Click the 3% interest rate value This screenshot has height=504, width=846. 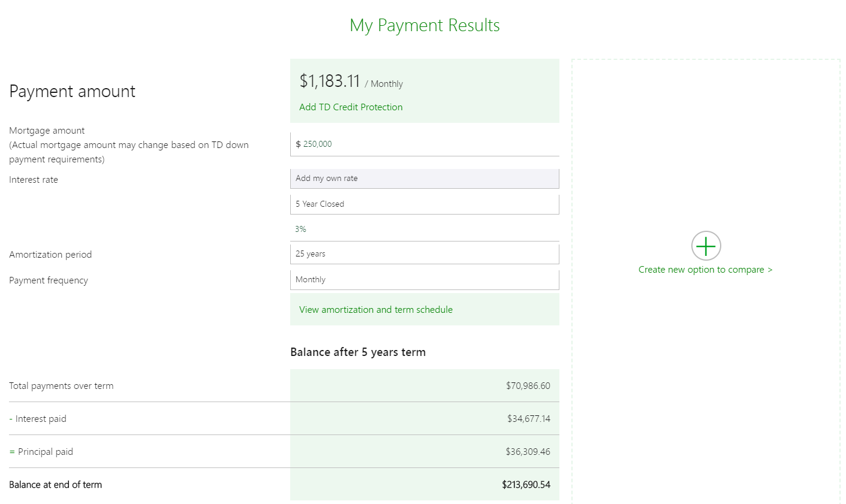[x=300, y=228]
